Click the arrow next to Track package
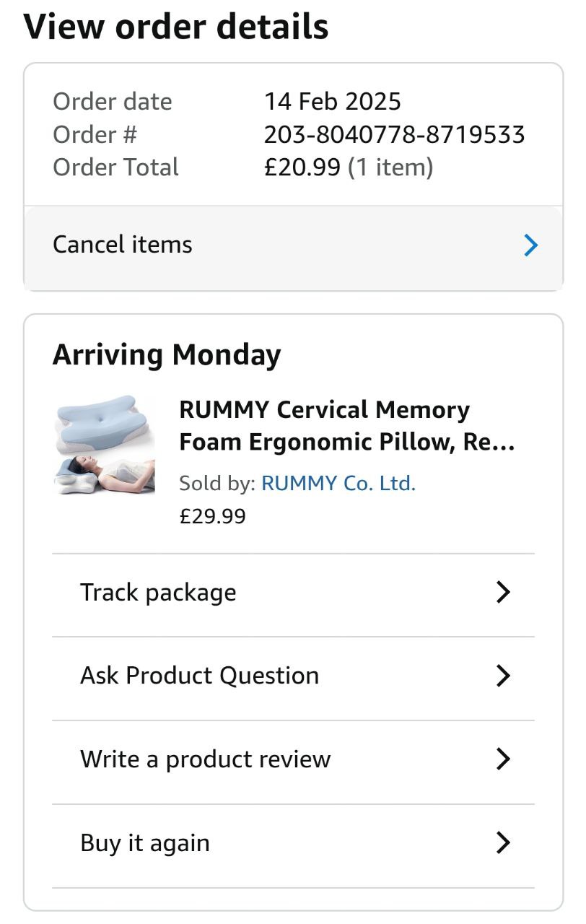Screen dimensions: 586x924 pyautogui.click(x=503, y=593)
